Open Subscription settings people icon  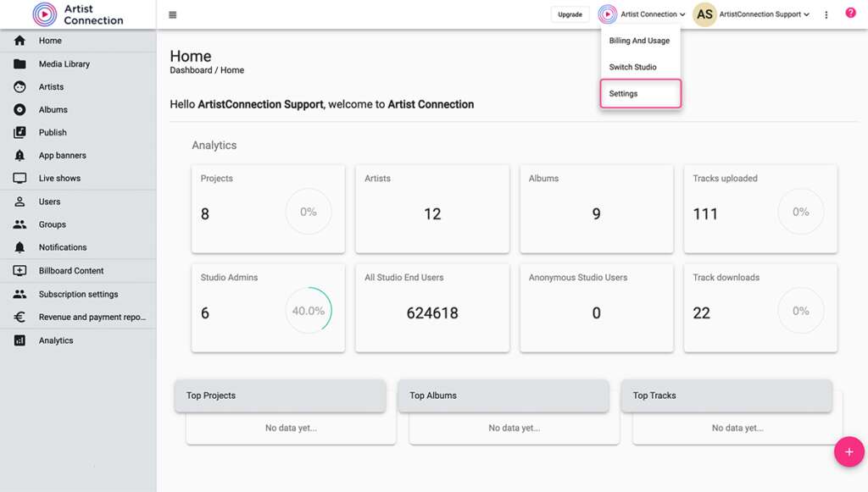19,294
